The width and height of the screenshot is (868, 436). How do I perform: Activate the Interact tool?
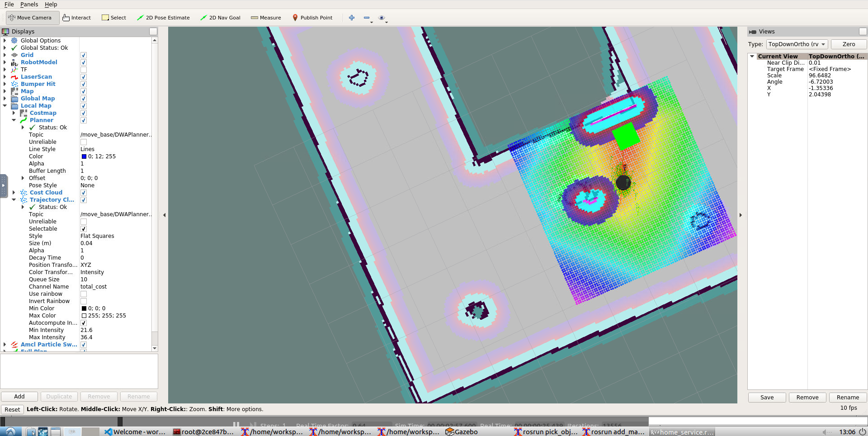pos(77,18)
